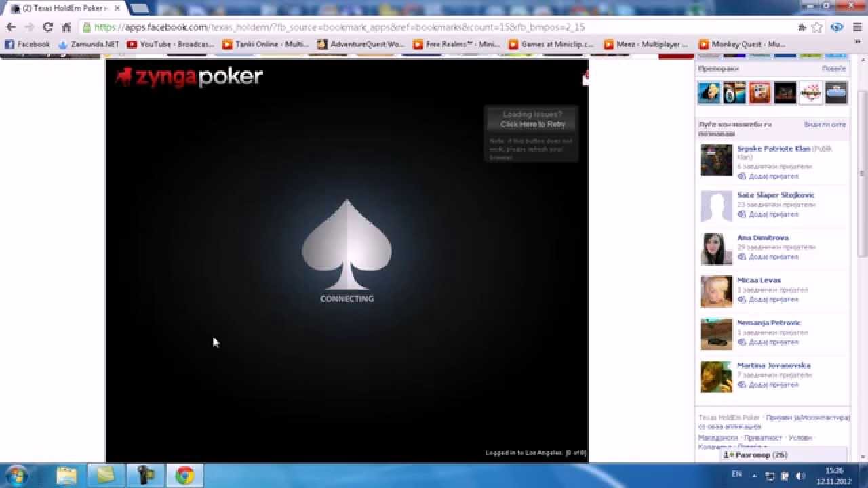Click the Zynga Poker logo

click(189, 77)
